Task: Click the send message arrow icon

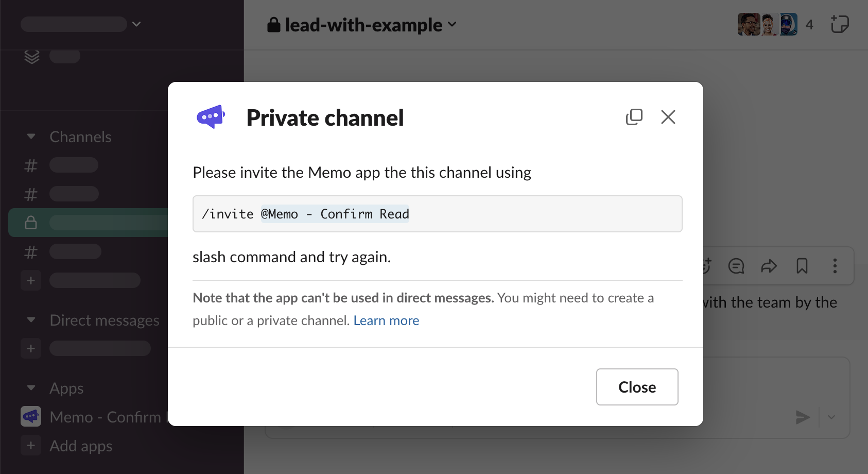Action: pyautogui.click(x=802, y=417)
